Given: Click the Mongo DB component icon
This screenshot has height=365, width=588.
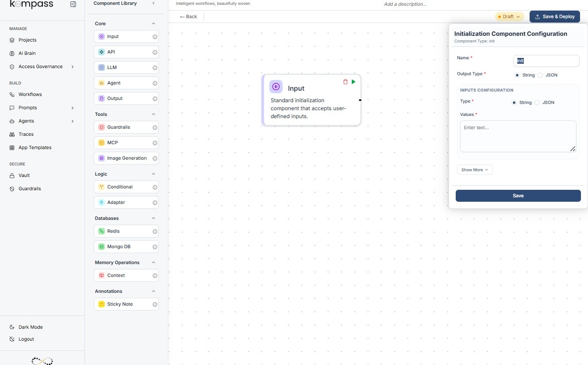Looking at the screenshot, I should point(101,246).
